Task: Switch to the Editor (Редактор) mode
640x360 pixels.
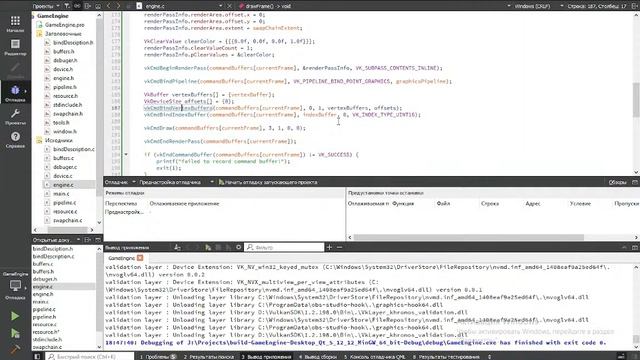Action: click(x=15, y=47)
